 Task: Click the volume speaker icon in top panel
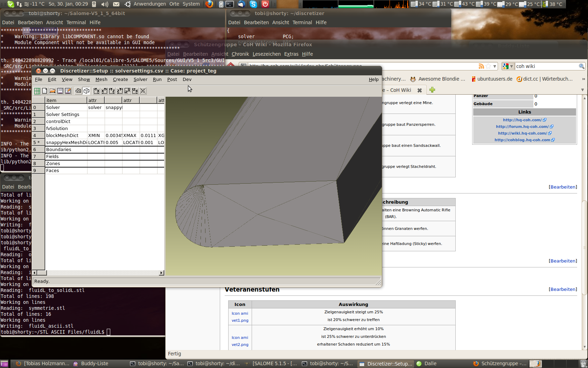pyautogui.click(x=104, y=4)
